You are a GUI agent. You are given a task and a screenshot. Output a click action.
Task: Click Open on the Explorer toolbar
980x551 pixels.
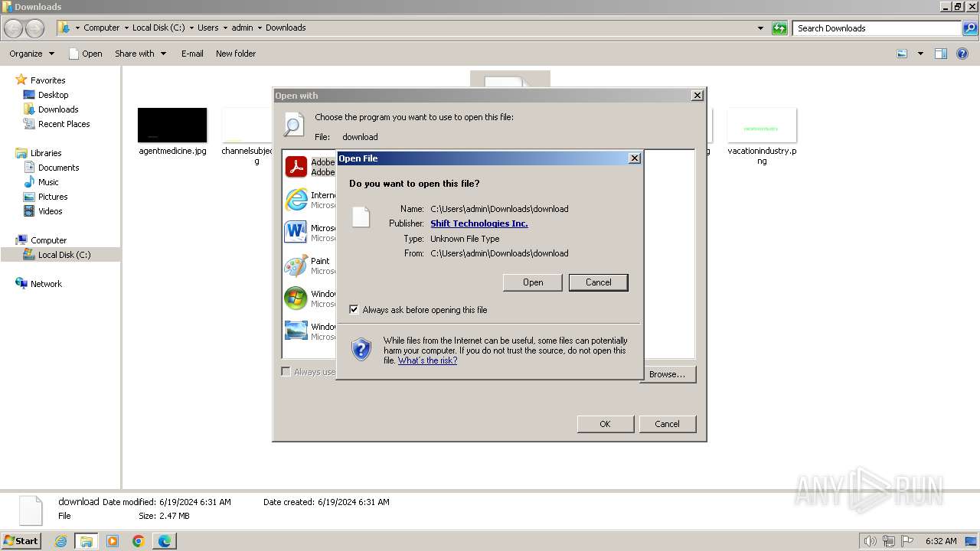tap(85, 54)
